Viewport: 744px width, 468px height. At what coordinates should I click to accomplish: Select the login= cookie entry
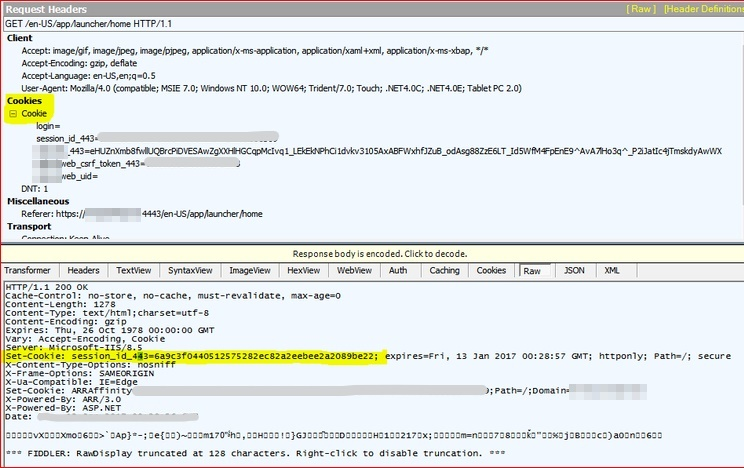[48, 126]
